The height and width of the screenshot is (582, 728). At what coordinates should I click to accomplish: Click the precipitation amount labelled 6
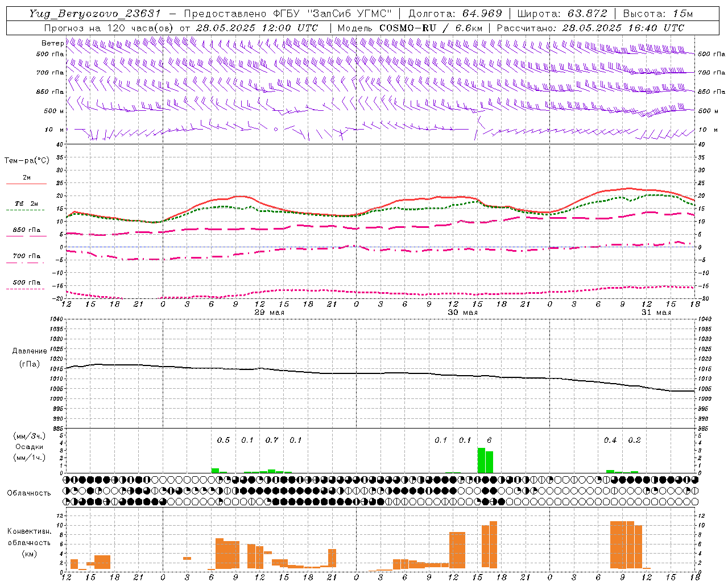point(489,440)
